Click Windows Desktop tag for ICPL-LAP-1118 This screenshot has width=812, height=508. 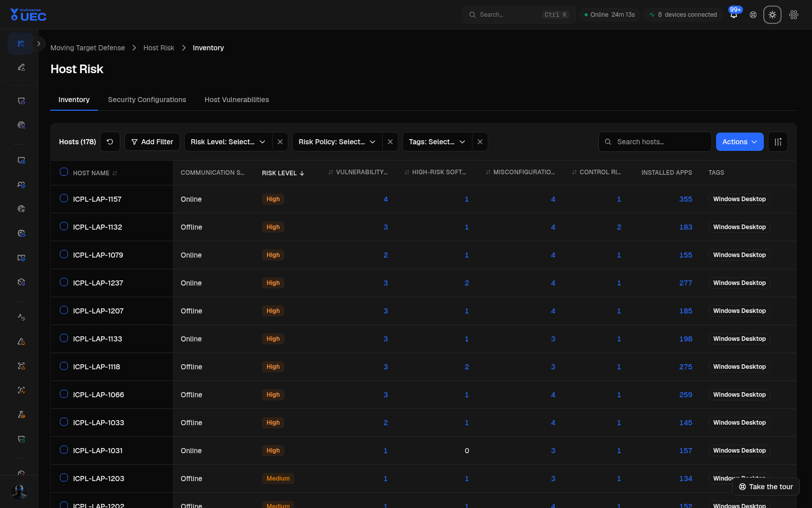739,367
